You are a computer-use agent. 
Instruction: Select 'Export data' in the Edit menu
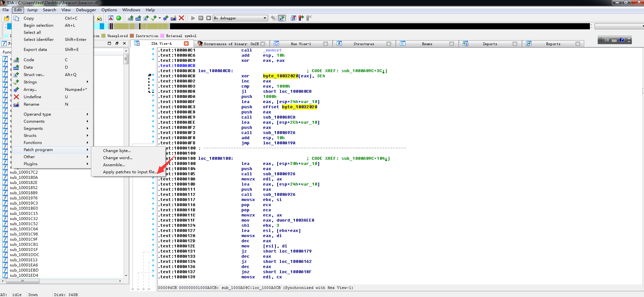pyautogui.click(x=52, y=50)
